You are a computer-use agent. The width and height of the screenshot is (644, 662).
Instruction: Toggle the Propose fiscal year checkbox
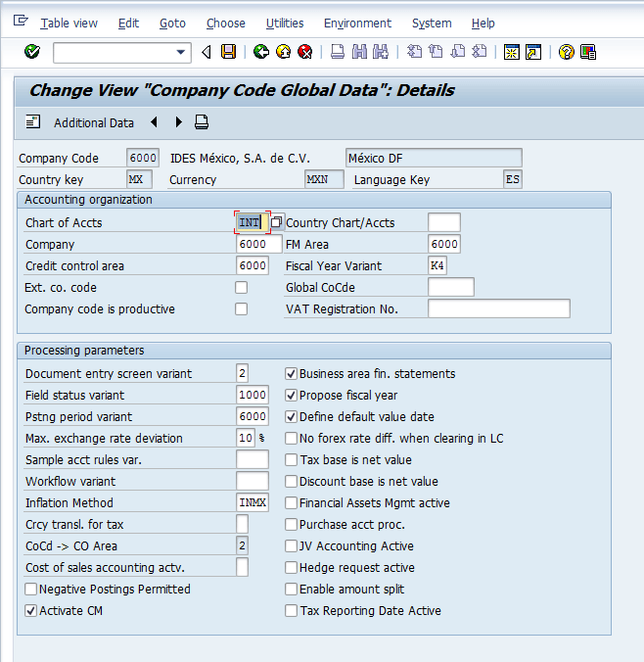[291, 396]
